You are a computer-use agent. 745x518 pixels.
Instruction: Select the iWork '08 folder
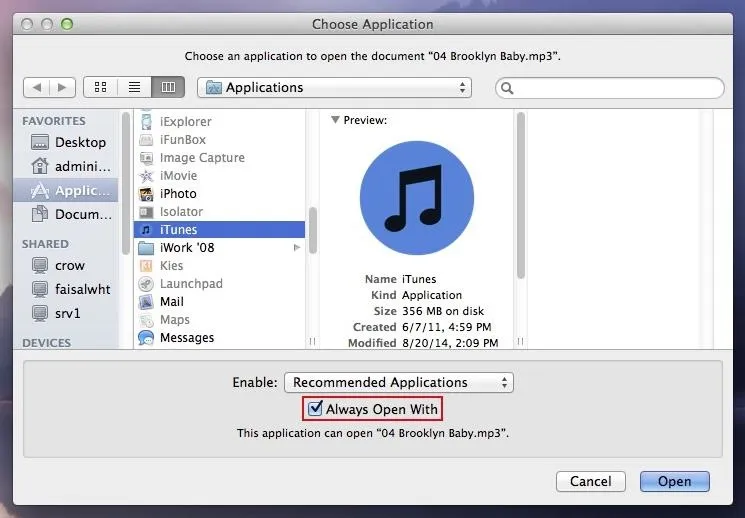click(x=220, y=248)
